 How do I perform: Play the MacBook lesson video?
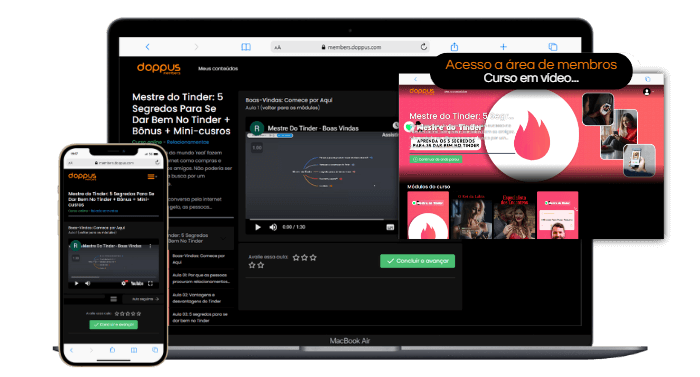click(258, 227)
